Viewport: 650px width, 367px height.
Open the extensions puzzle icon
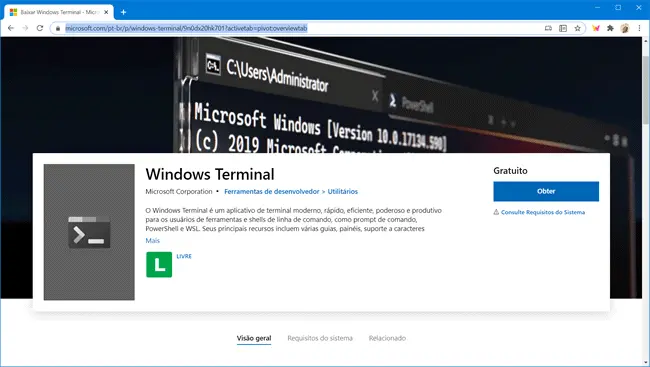coord(610,28)
